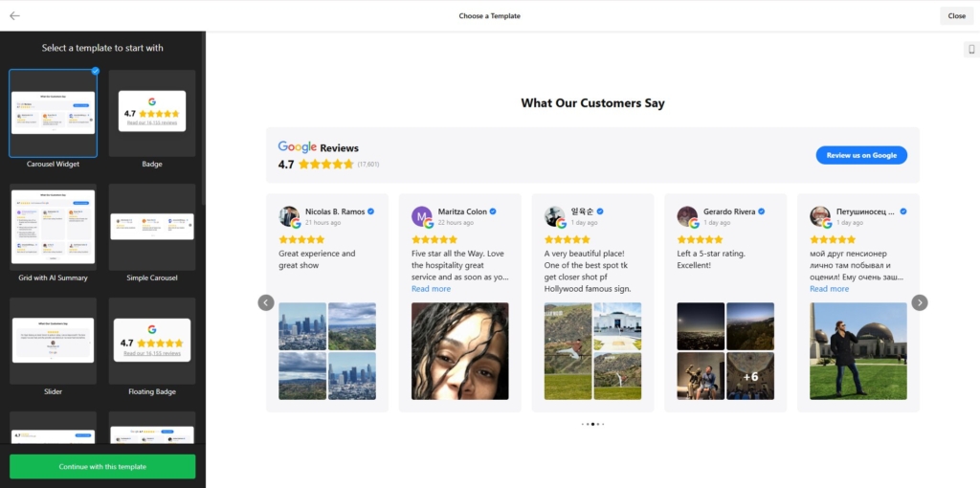Open first skyline photo in Nicolas Ramos review
980x488 pixels.
(x=302, y=326)
